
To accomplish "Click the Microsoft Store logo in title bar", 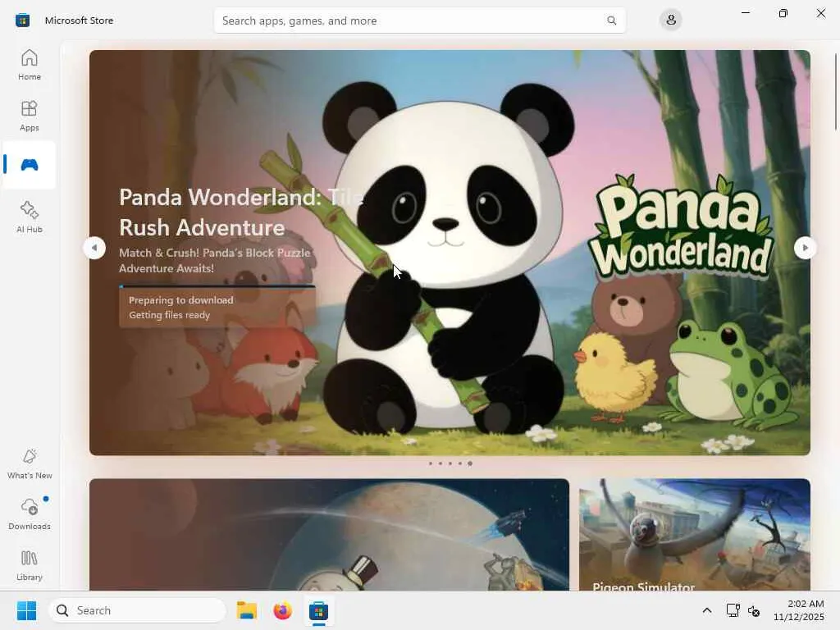I will click(22, 21).
